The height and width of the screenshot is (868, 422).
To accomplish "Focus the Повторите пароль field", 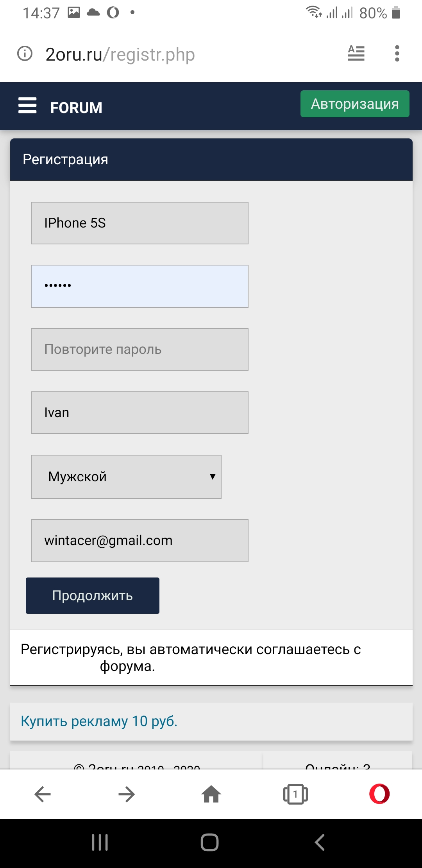I will click(x=139, y=349).
